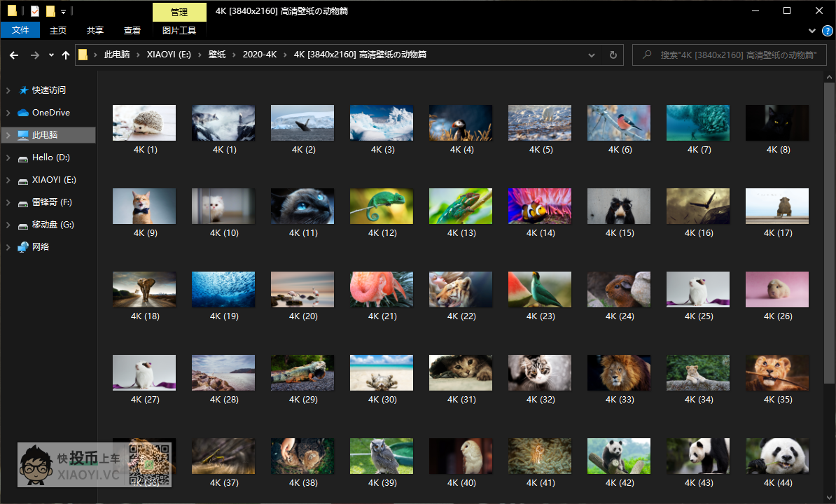Refresh the current folder view
This screenshot has width=836, height=504.
(613, 55)
